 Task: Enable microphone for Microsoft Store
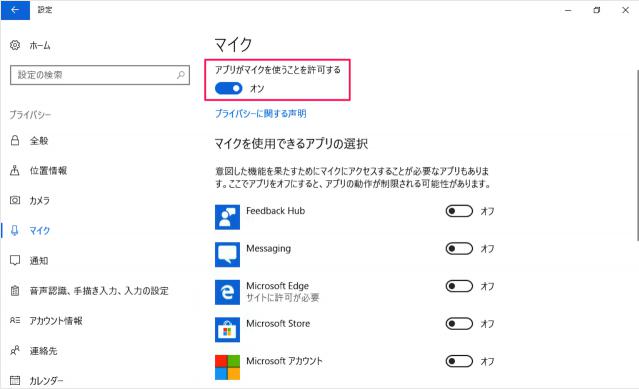(x=459, y=323)
